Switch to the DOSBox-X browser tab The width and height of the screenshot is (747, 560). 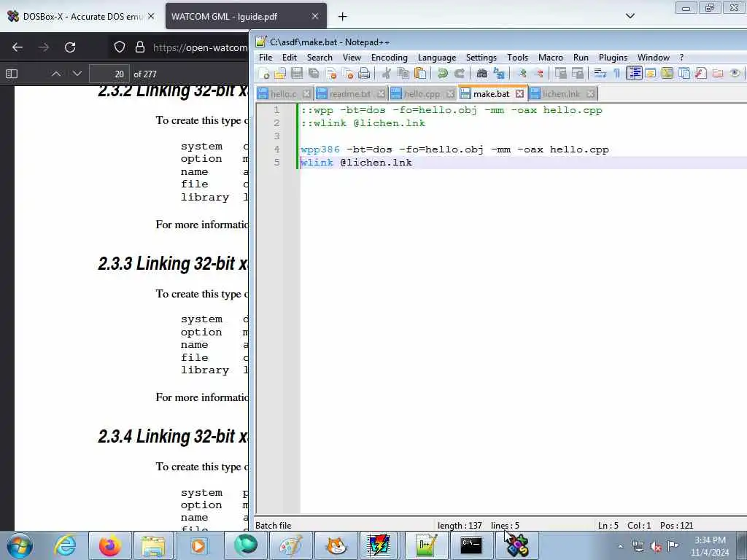pyautogui.click(x=82, y=16)
